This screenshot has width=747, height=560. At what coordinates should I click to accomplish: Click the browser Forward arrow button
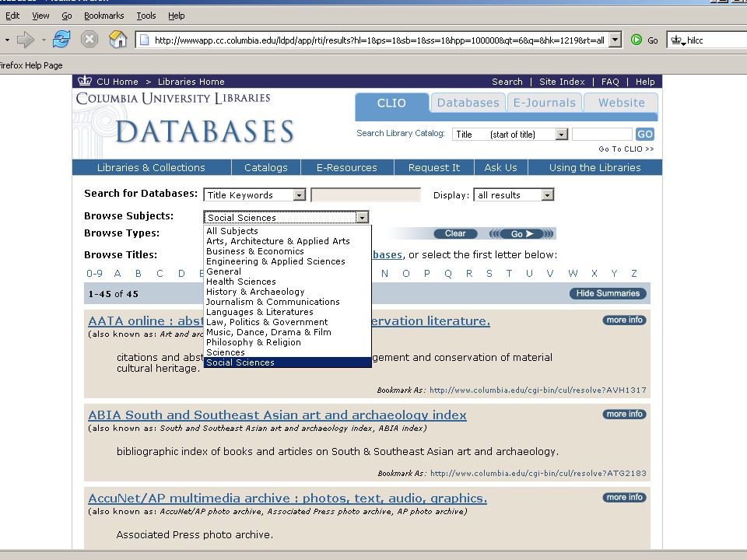pyautogui.click(x=25, y=40)
